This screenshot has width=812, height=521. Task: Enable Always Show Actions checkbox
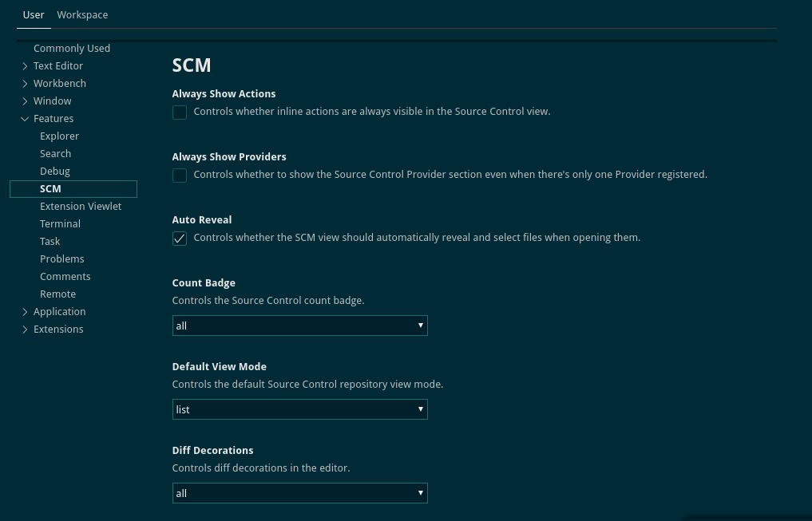tap(179, 112)
